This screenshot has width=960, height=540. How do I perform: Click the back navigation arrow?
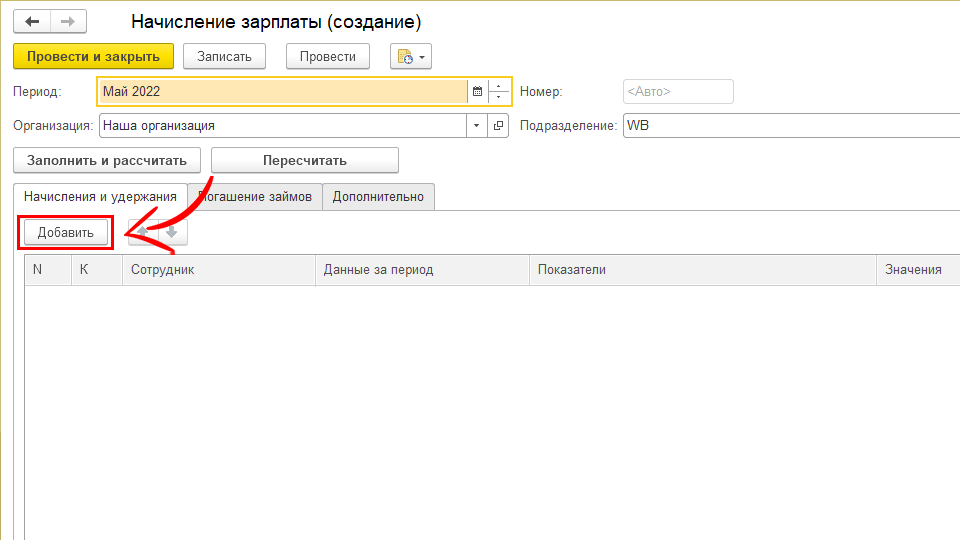click(x=32, y=21)
